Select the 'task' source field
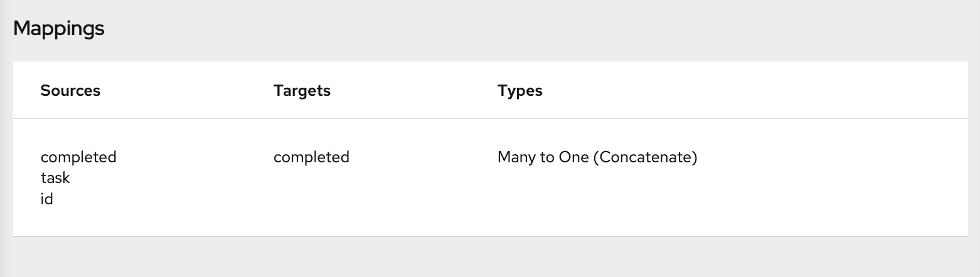This screenshot has height=277, width=980. click(x=55, y=178)
